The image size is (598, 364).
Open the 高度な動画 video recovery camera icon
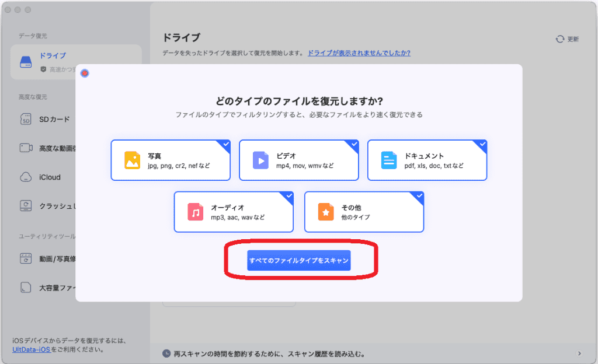tap(26, 148)
